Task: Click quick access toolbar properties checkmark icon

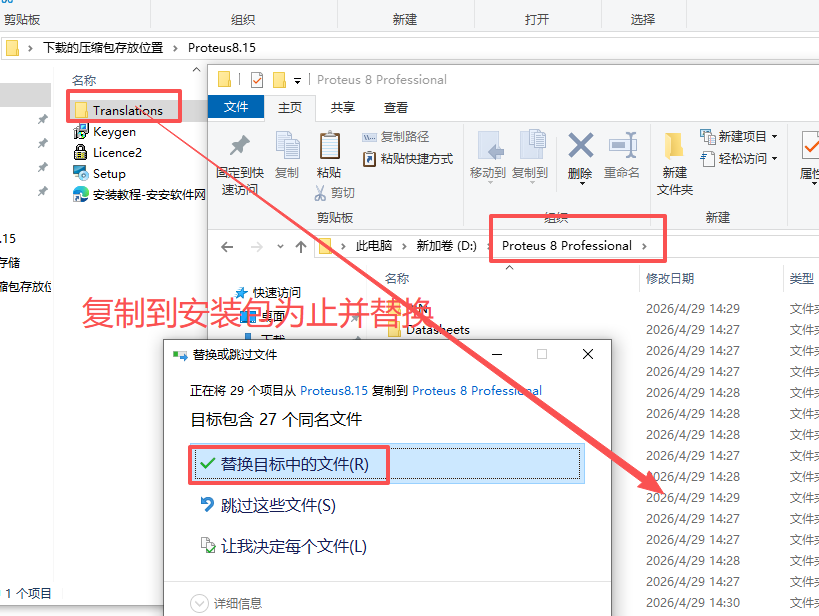Action: (x=256, y=80)
